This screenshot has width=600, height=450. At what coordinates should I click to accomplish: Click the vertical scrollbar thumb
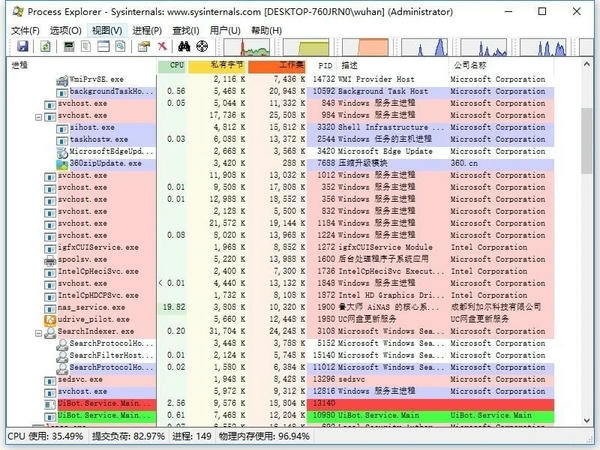[587, 140]
